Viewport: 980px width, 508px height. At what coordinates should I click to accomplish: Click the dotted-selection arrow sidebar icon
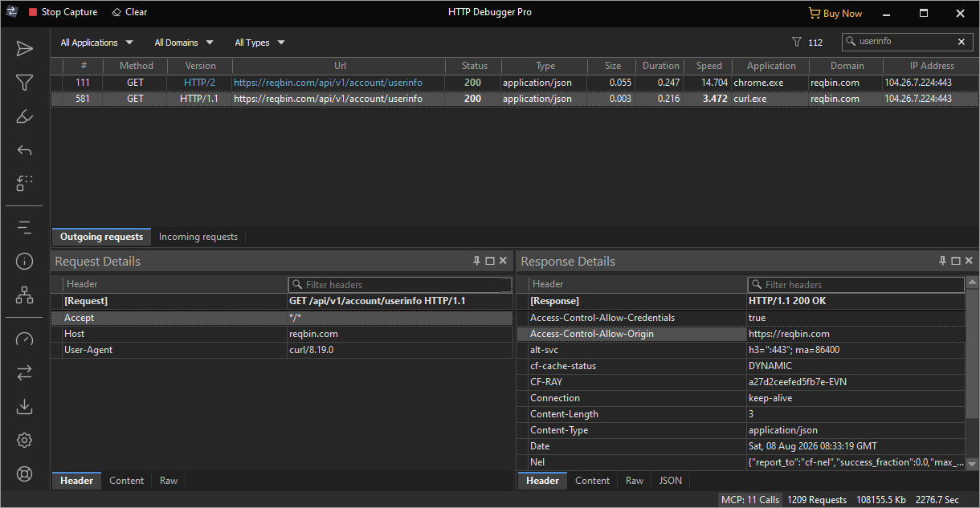click(25, 183)
